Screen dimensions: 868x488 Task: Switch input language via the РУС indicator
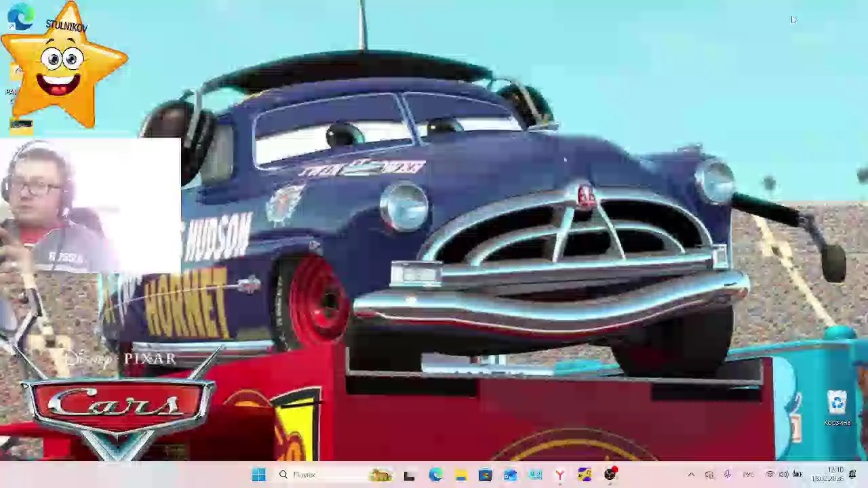coord(749,475)
